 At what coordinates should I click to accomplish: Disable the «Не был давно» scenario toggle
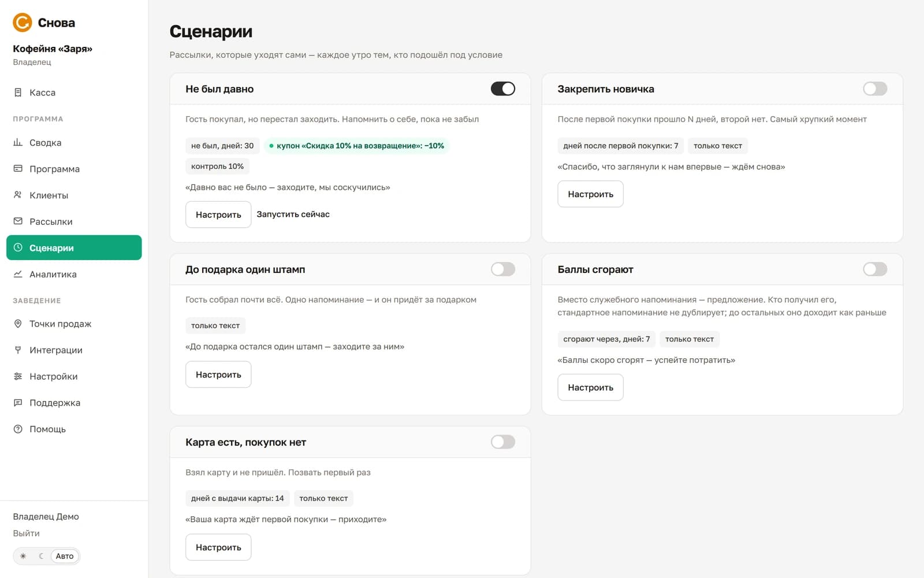pyautogui.click(x=503, y=88)
